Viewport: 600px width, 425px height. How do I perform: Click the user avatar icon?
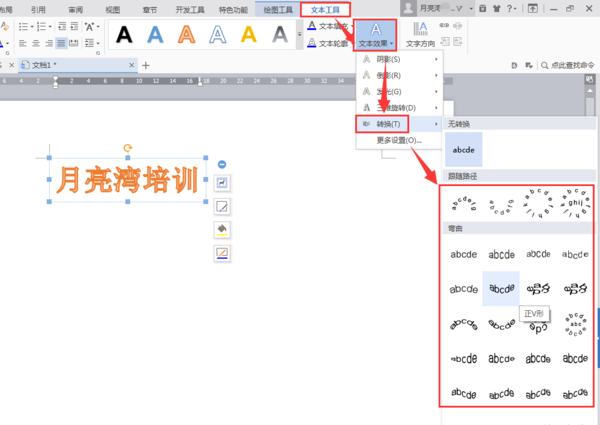point(408,8)
